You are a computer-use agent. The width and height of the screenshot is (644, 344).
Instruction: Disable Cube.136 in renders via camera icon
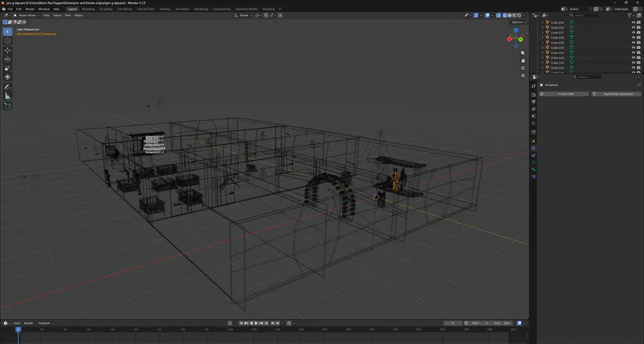click(638, 27)
